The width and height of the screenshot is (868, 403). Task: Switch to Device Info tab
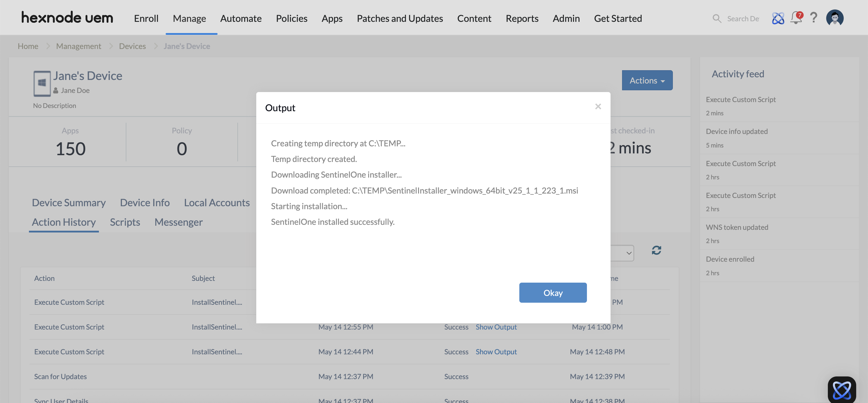point(145,202)
